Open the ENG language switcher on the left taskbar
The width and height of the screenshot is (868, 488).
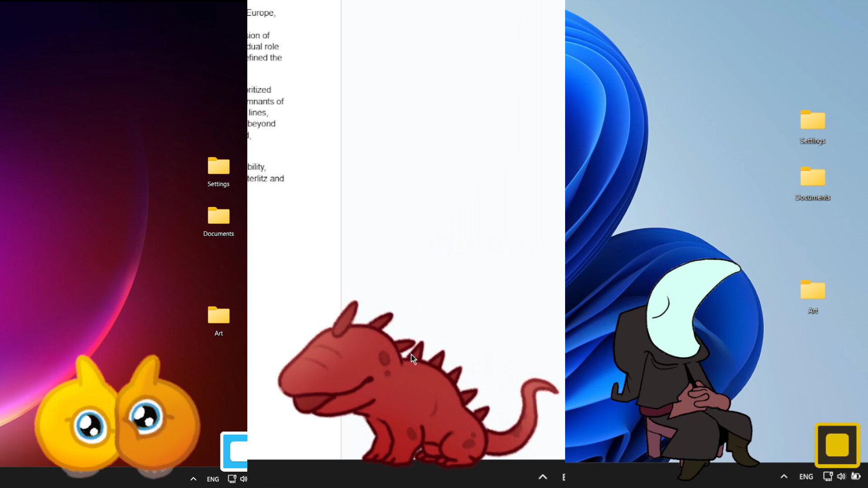pos(212,479)
